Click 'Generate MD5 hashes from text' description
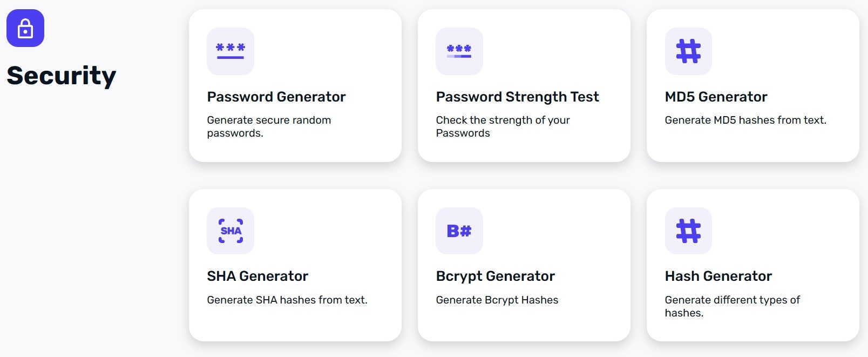Image resolution: width=868 pixels, height=357 pixels. pyautogui.click(x=745, y=120)
